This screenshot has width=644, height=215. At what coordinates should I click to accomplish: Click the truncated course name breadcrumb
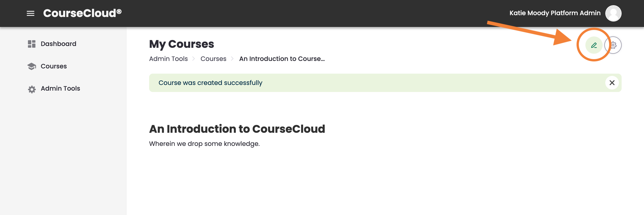tap(281, 59)
